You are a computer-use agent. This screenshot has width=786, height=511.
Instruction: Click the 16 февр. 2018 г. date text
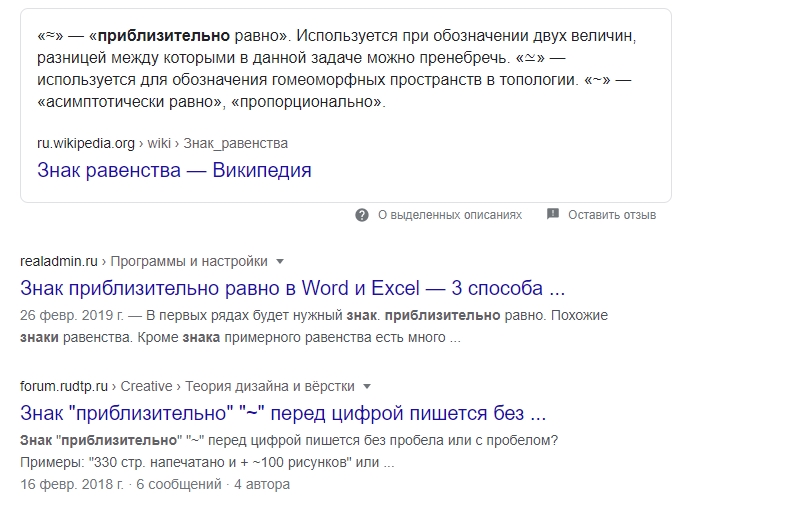point(68,485)
